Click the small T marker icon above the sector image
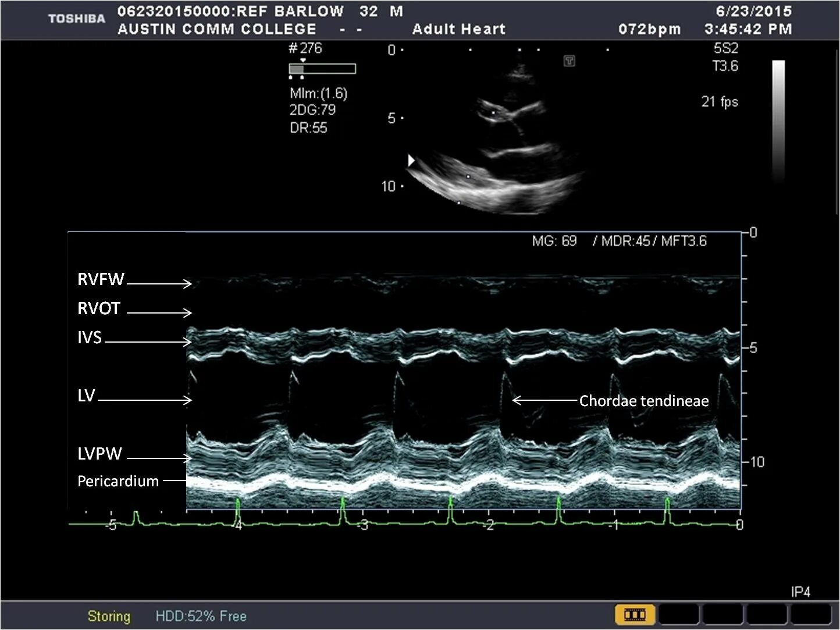The width and height of the screenshot is (840, 630). (x=570, y=60)
